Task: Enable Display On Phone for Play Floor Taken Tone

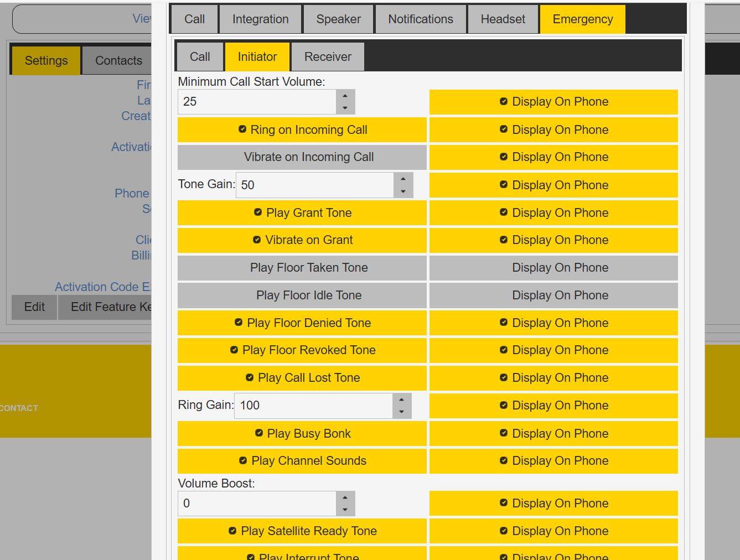Action: [553, 268]
